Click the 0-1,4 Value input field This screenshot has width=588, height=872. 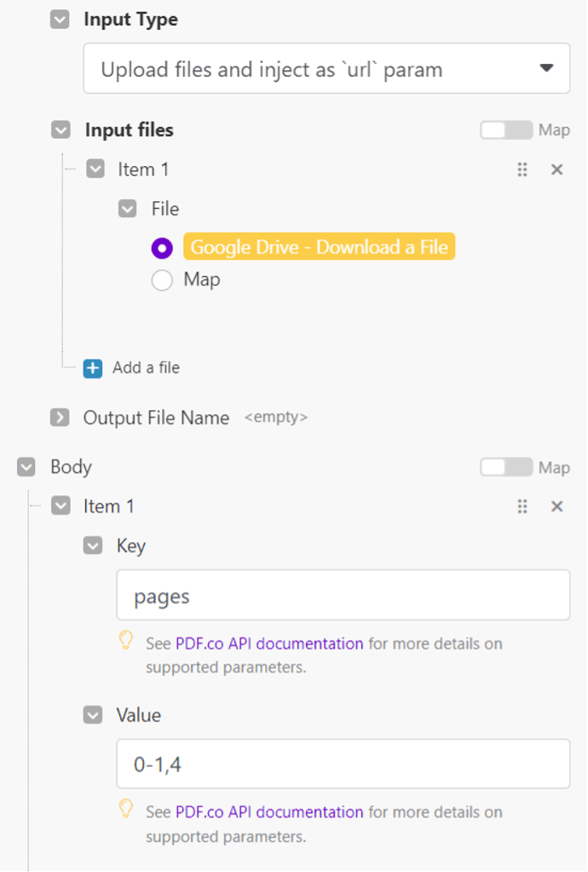click(341, 764)
